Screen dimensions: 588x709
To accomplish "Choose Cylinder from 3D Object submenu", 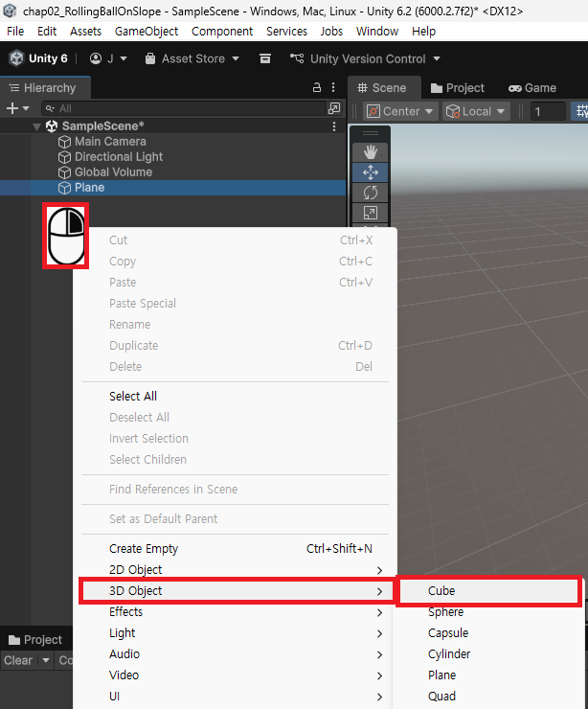I will point(489,654).
